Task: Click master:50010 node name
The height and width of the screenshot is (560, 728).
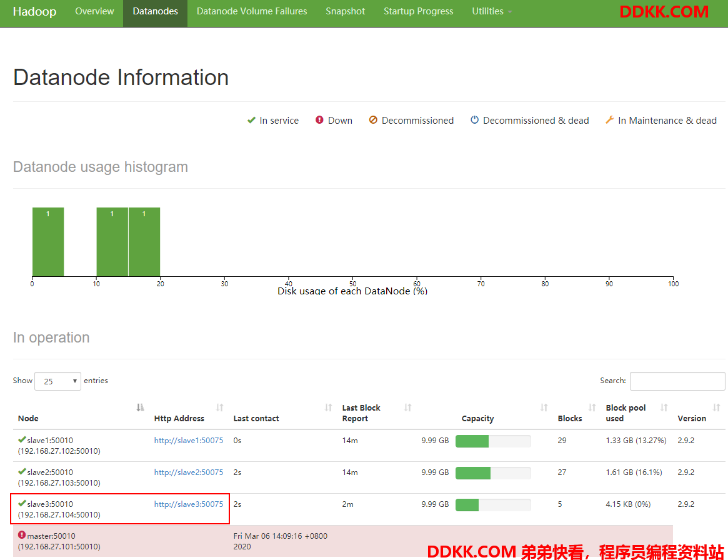Action: (x=51, y=536)
